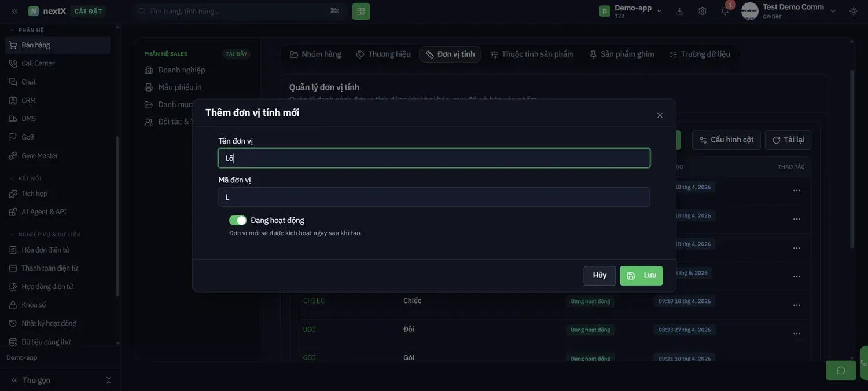Collapse the KẾT NỐI sidebar section
The height and width of the screenshot is (391, 868).
coord(25,178)
